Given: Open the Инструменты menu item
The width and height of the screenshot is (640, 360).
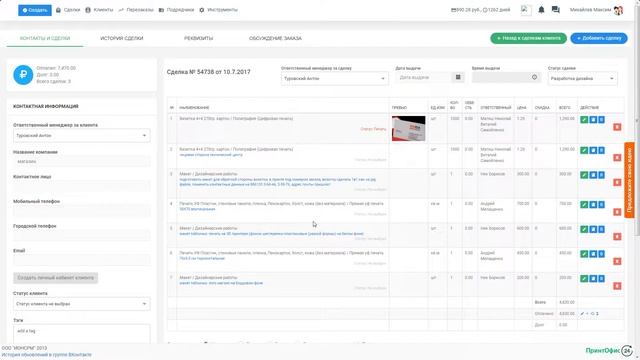Looking at the screenshot, I should coord(218,10).
